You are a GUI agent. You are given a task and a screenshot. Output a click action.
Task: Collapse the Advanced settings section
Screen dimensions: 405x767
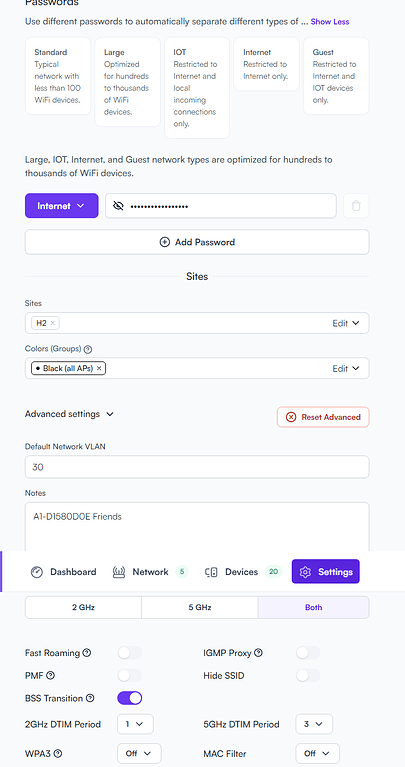pos(69,414)
